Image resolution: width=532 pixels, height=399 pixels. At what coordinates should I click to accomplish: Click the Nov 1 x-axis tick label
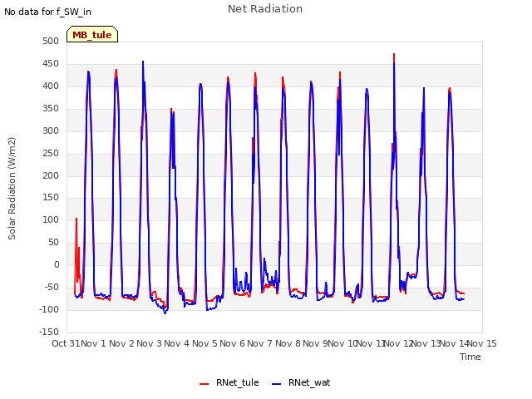click(94, 343)
